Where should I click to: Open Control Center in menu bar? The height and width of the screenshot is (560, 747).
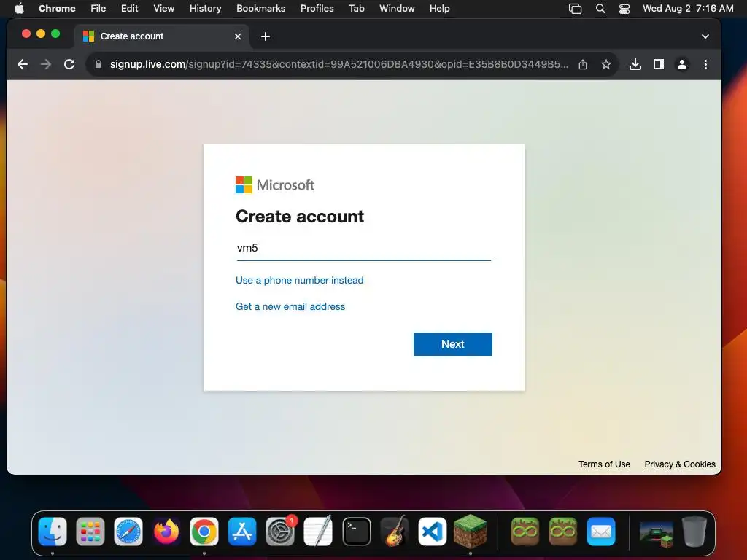pyautogui.click(x=624, y=9)
